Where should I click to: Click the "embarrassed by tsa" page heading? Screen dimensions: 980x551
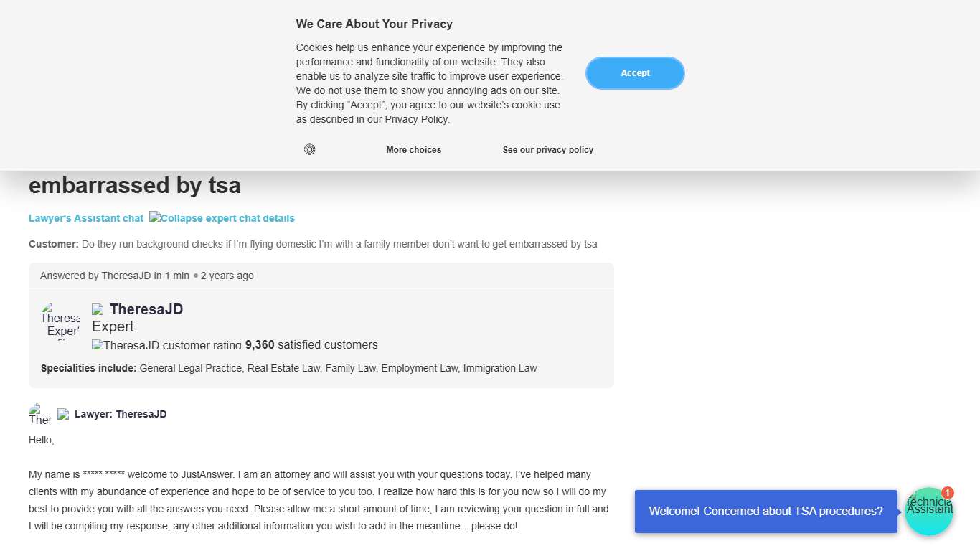(135, 185)
